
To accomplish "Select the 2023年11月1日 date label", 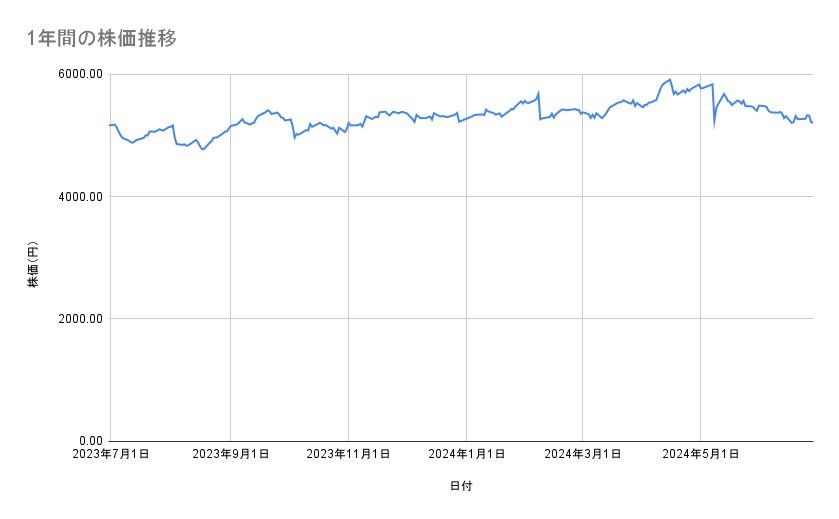I will [348, 455].
